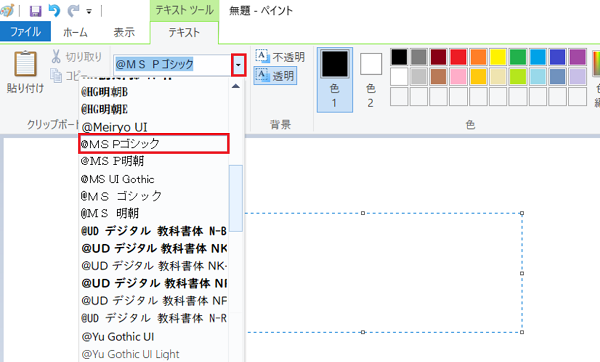Pick the light blue top-row swatch

(x=538, y=57)
